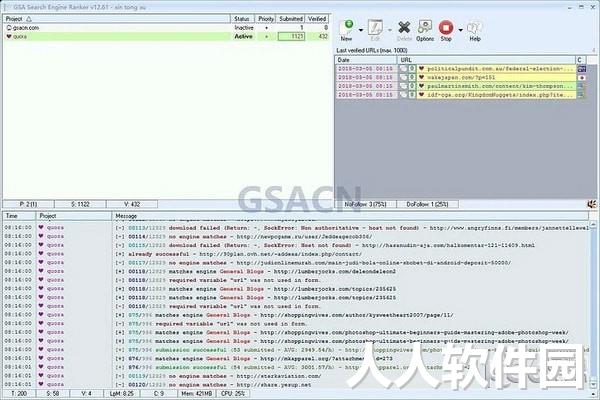The width and height of the screenshot is (600, 400).
Task: Click the C column icon for paulmartinsmith.com
Action: click(x=581, y=86)
